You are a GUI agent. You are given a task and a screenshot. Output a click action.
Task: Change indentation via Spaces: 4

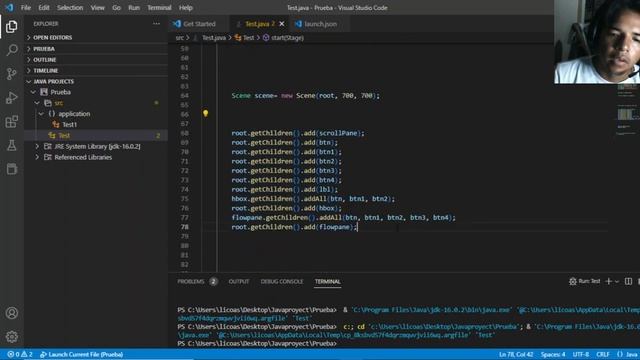coord(553,354)
